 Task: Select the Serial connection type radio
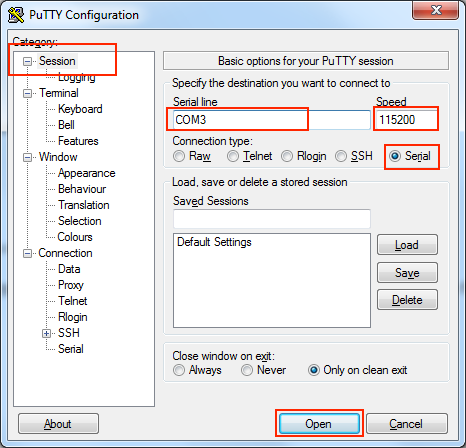click(395, 156)
